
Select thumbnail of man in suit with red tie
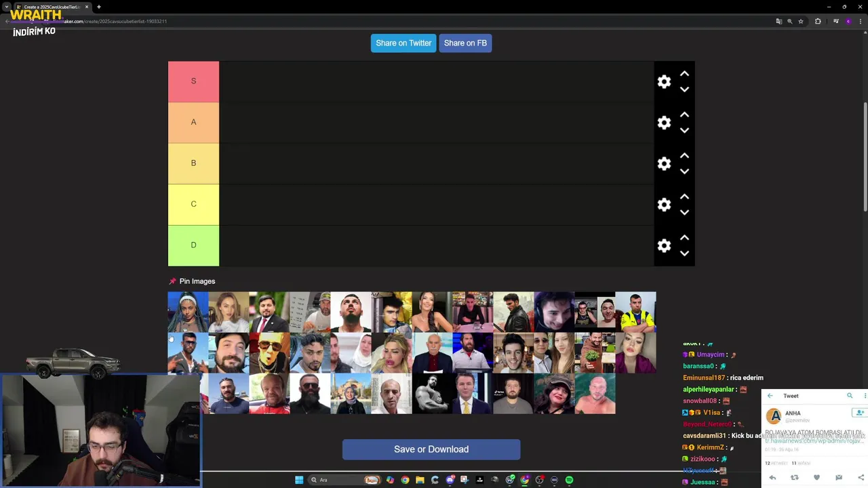pyautogui.click(x=269, y=312)
